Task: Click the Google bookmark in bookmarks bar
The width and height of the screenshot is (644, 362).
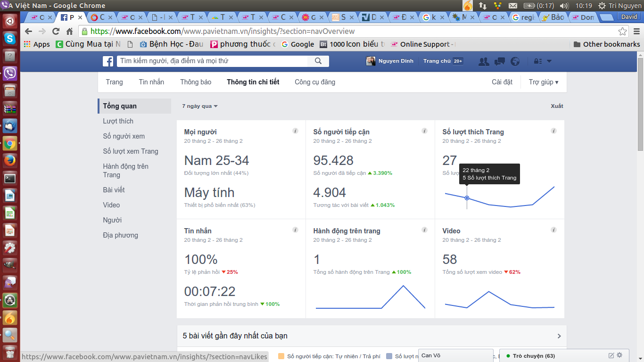Action: point(297,44)
